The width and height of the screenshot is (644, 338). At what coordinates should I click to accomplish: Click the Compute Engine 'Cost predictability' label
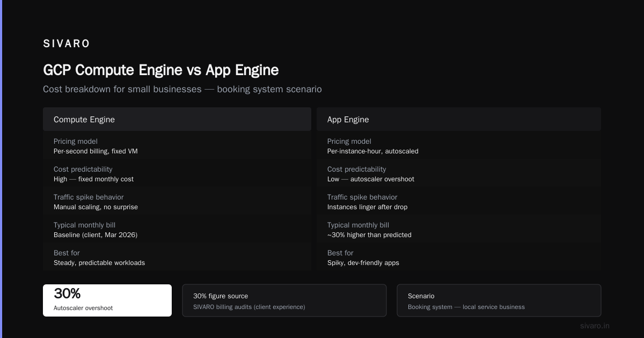tap(83, 170)
